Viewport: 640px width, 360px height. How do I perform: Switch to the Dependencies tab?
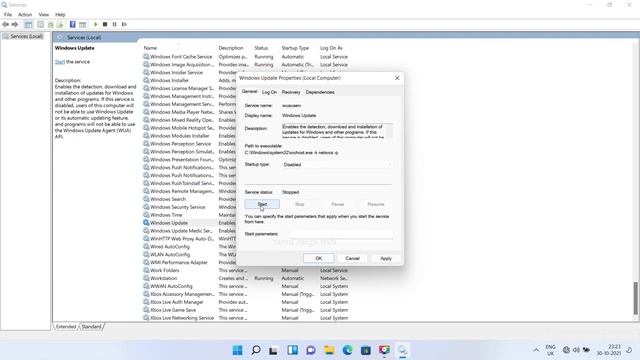click(x=320, y=92)
